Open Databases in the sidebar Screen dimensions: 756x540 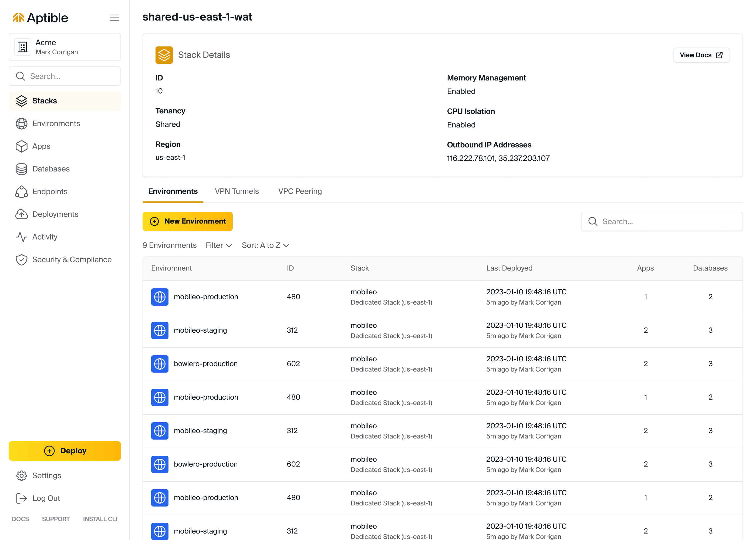click(x=65, y=169)
